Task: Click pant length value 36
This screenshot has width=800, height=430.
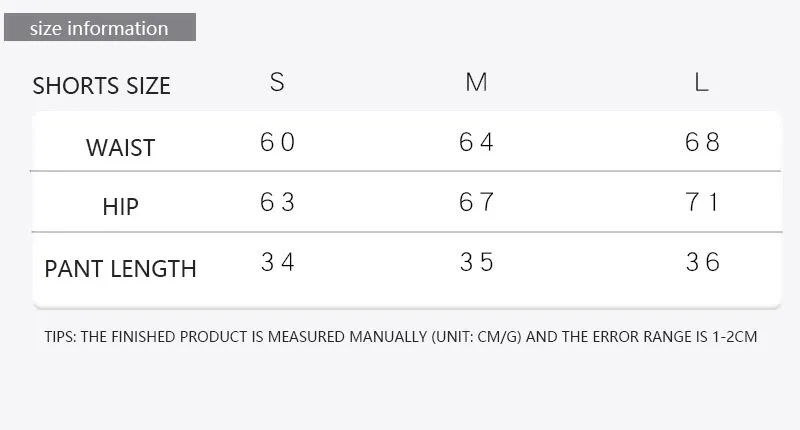Action: click(702, 262)
